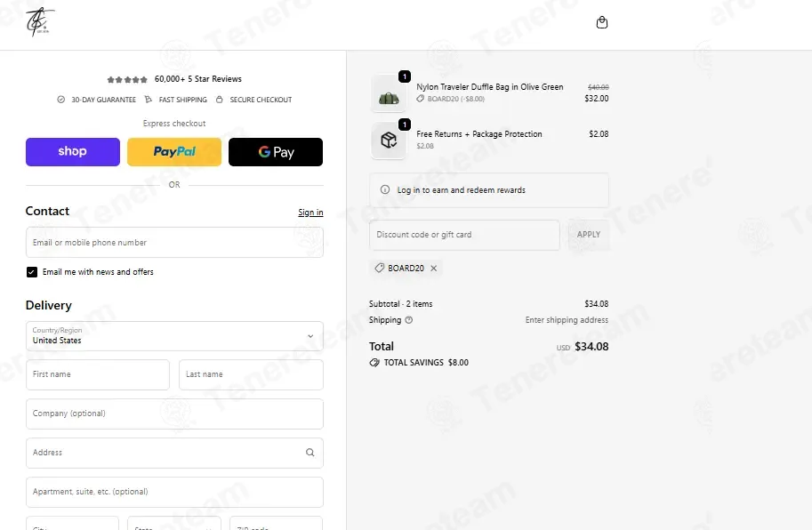
Task: Uncheck Email me with news and offers
Action: point(32,272)
